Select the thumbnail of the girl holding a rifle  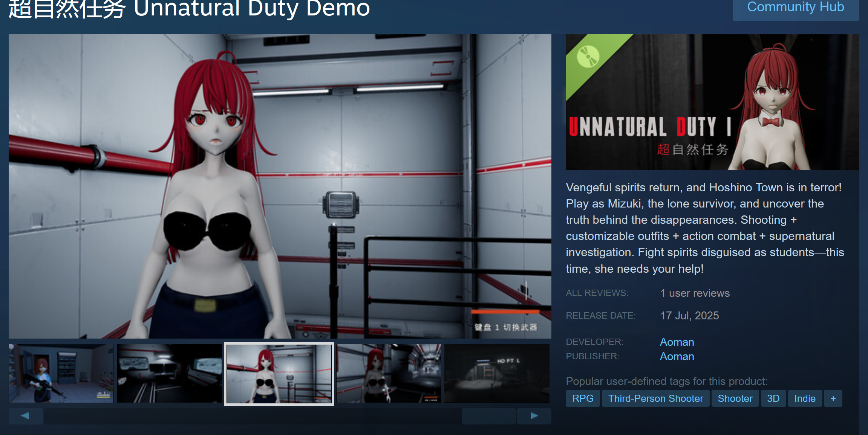pos(61,373)
